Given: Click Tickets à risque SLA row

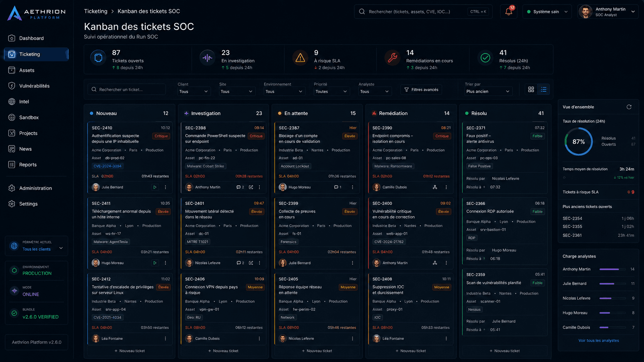Looking at the screenshot, I should tap(598, 192).
